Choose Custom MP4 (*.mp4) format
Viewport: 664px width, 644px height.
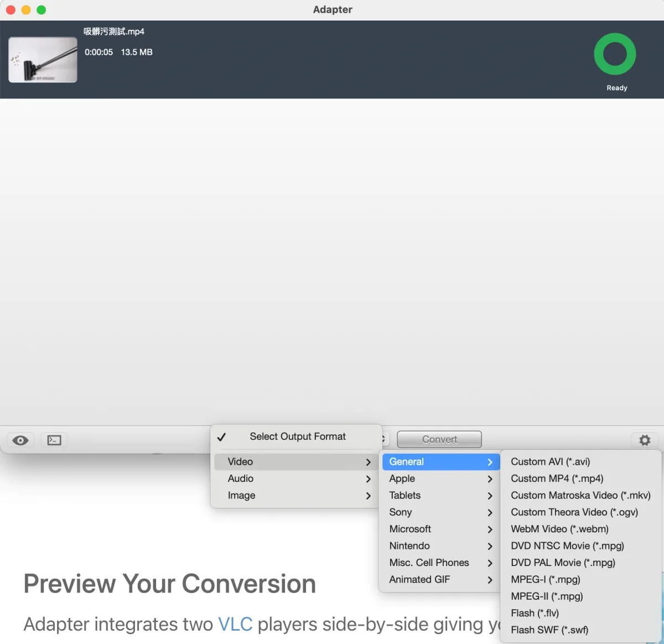557,479
